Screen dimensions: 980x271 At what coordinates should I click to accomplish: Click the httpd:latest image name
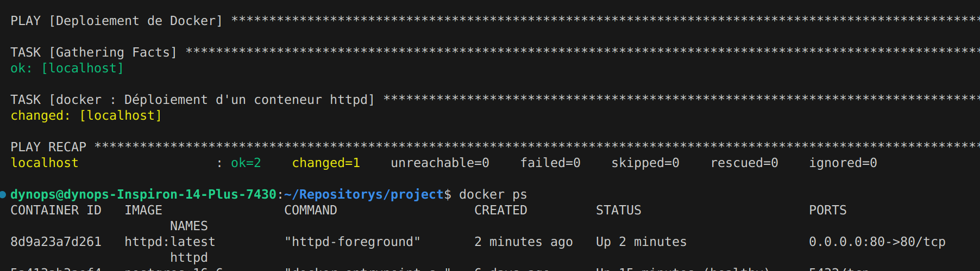pos(170,242)
